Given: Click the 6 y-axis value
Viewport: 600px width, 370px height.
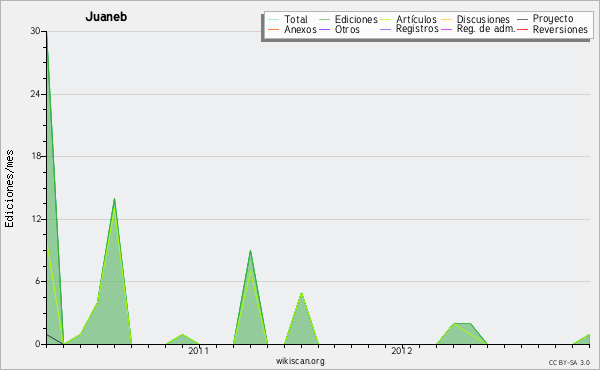Looking at the screenshot, I should [38, 281].
